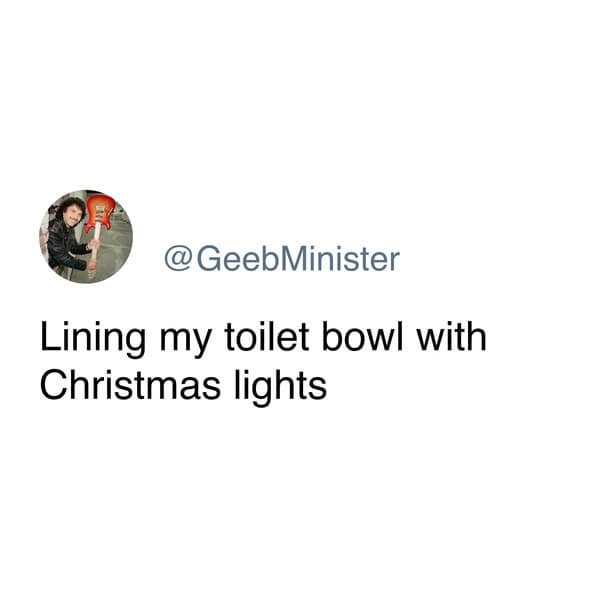Open the @GeebMinister handle link
Screen dimensions: 599x599
(x=282, y=259)
